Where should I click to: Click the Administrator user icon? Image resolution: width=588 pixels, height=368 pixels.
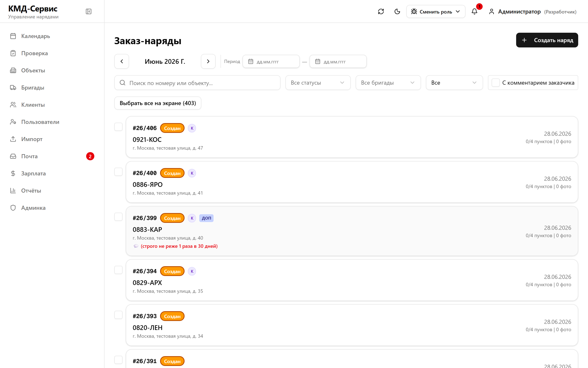tap(491, 11)
